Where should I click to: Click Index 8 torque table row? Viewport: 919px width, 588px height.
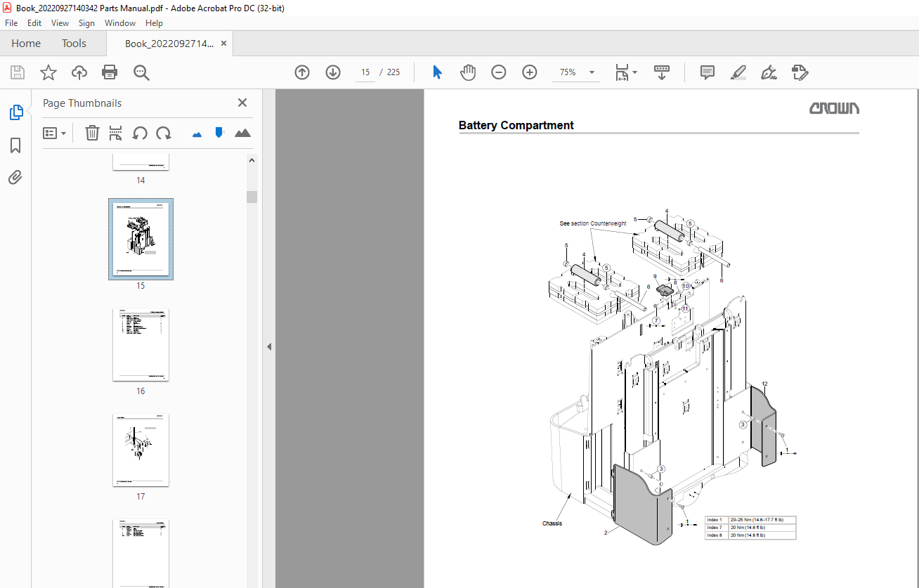(750, 535)
